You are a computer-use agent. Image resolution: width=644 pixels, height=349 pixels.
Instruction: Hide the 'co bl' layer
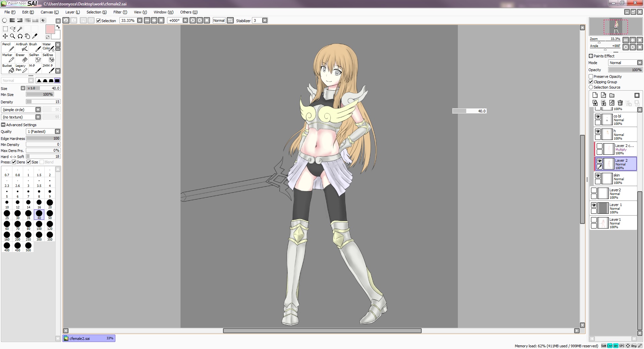[598, 117]
